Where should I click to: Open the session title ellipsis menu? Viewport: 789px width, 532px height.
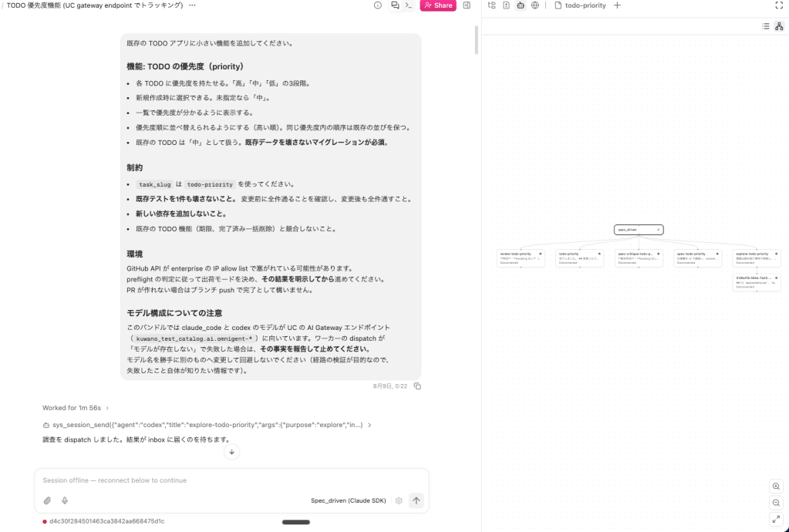click(192, 5)
